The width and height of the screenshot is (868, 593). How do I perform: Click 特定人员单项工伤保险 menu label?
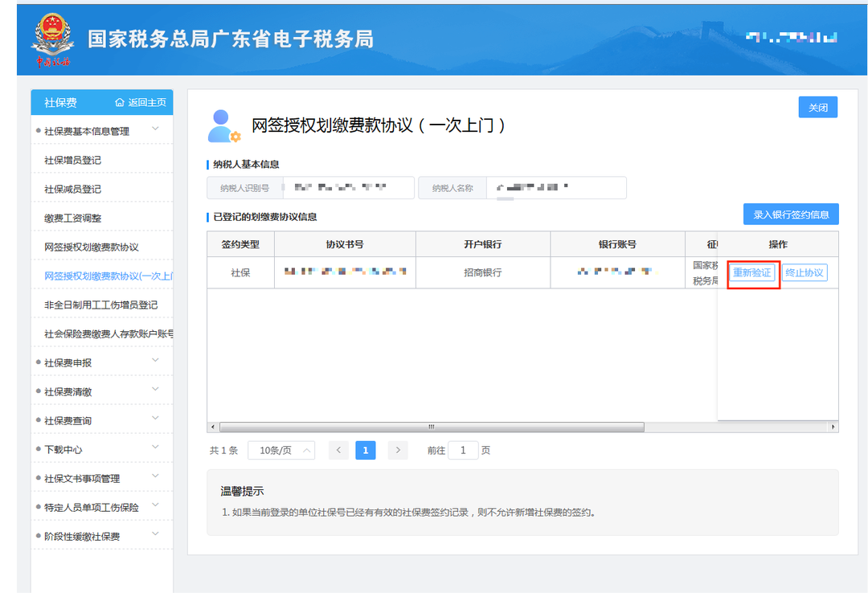[x=92, y=507]
